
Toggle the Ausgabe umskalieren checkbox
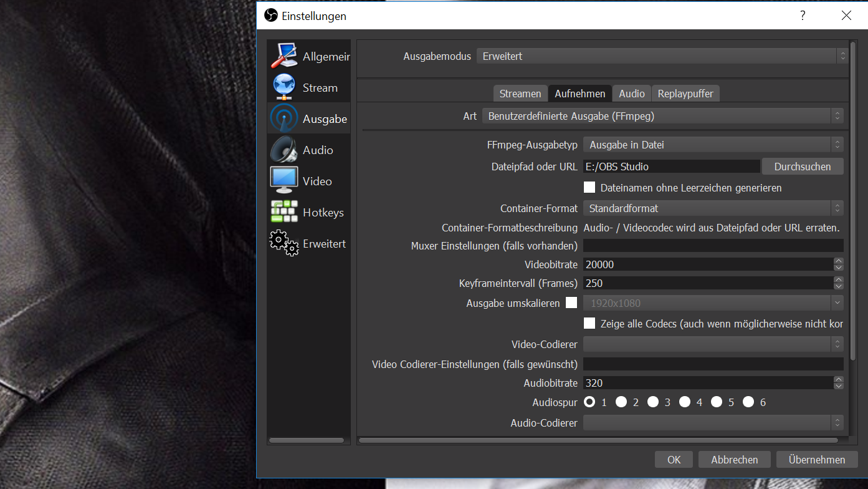click(571, 303)
